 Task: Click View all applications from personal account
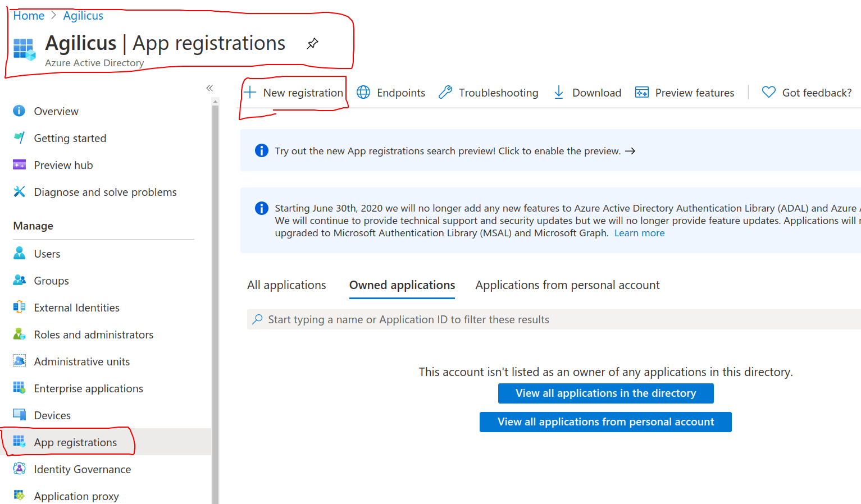[605, 422]
